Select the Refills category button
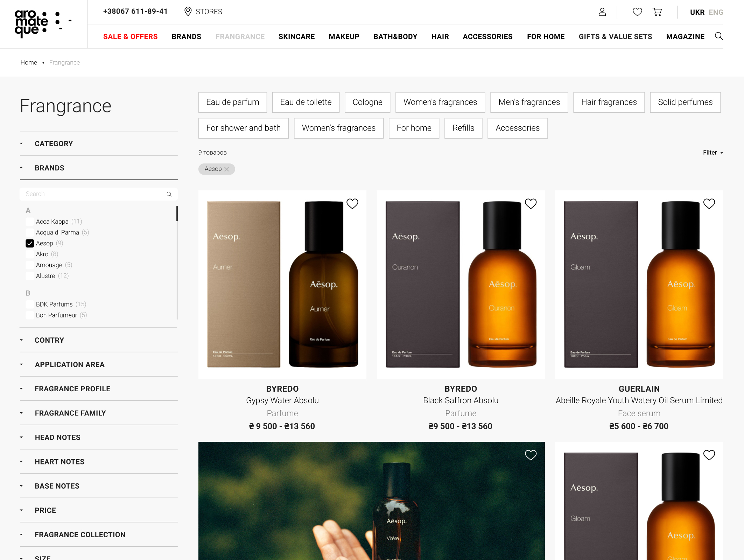The width and height of the screenshot is (744, 560). pyautogui.click(x=463, y=128)
